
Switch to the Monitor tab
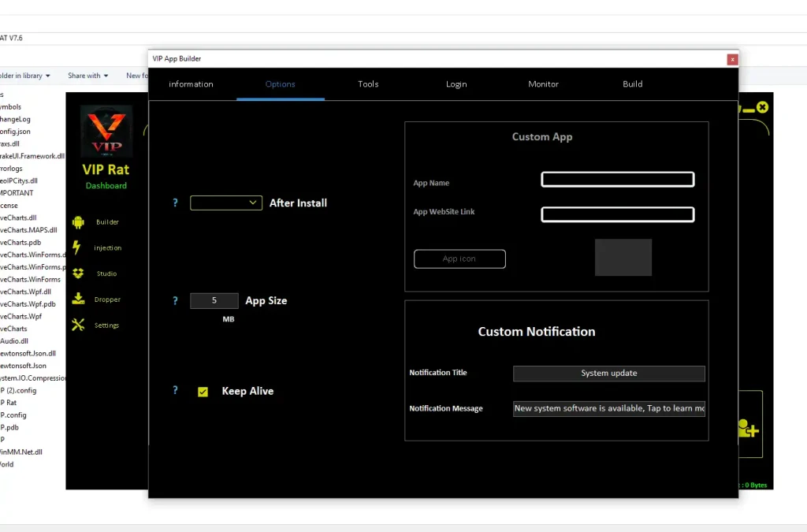(x=543, y=84)
